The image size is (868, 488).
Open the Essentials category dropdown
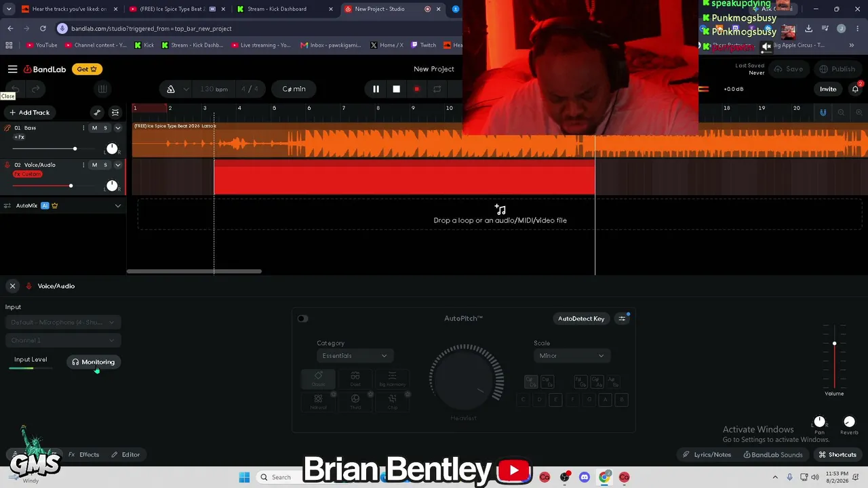point(354,356)
